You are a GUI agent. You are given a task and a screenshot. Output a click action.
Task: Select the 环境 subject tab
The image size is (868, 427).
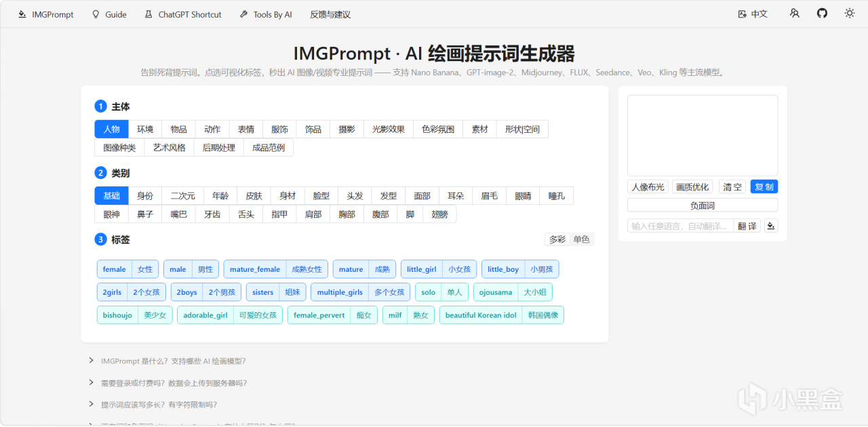[x=145, y=129]
